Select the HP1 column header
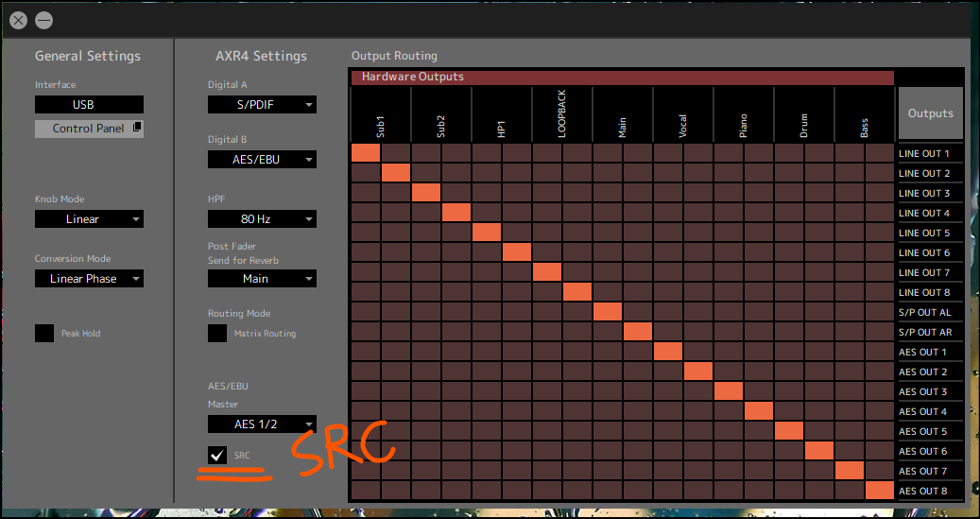This screenshot has width=980, height=519. coord(501,115)
